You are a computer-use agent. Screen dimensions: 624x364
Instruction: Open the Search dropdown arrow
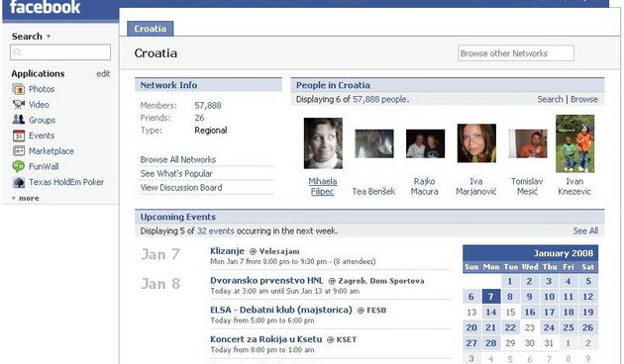coord(49,37)
